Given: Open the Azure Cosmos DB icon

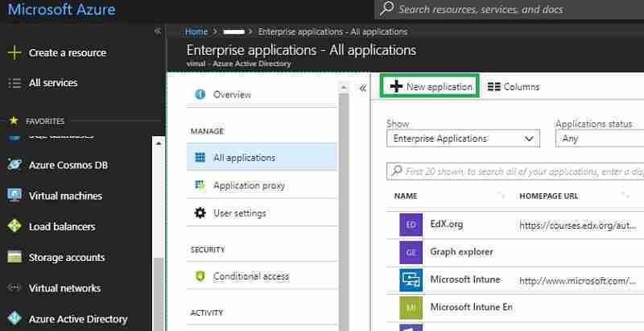Looking at the screenshot, I should click(x=14, y=164).
